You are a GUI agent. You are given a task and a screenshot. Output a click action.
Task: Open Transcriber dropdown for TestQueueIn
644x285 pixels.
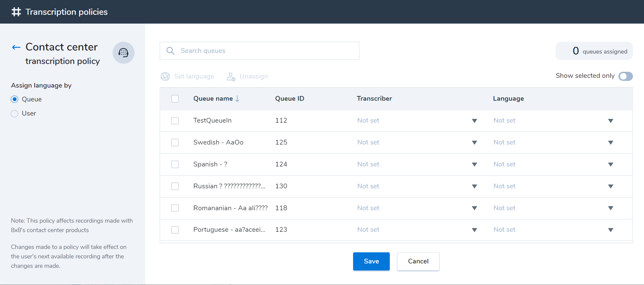474,121
